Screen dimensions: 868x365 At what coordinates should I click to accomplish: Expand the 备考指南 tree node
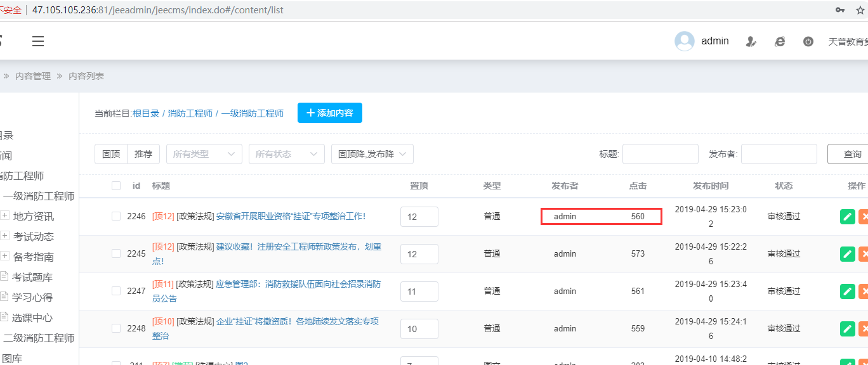[5, 257]
